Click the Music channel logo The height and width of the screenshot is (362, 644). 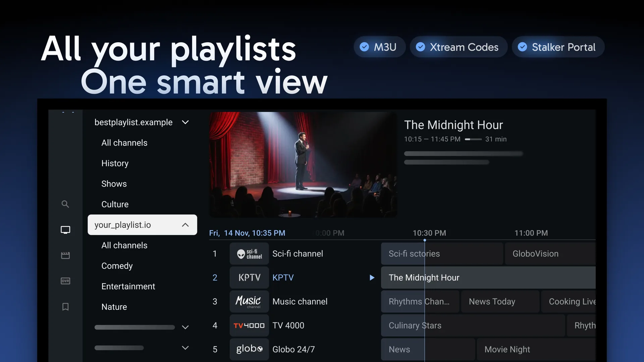[x=249, y=302]
